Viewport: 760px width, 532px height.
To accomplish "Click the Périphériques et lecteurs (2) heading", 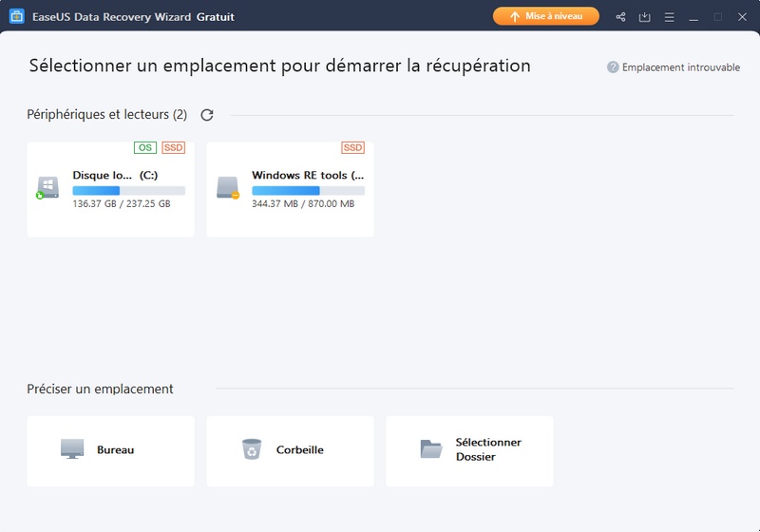I will (106, 115).
